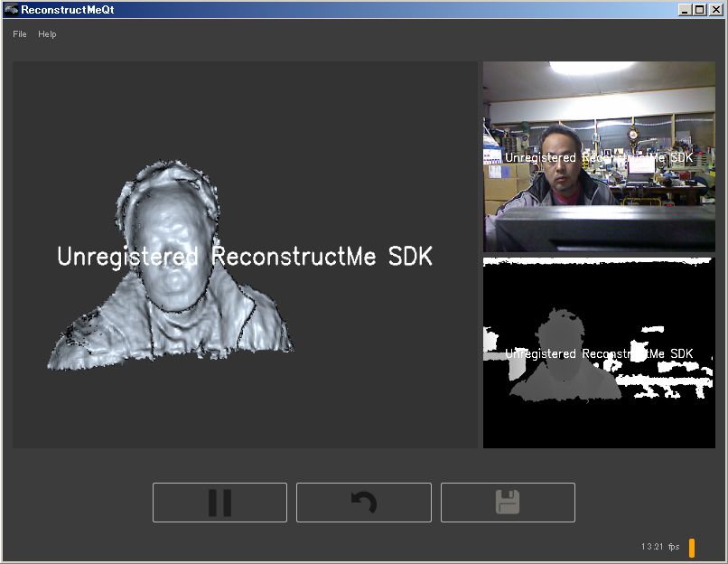Click the depth image preview
728x564 pixels.
pyautogui.click(x=599, y=353)
